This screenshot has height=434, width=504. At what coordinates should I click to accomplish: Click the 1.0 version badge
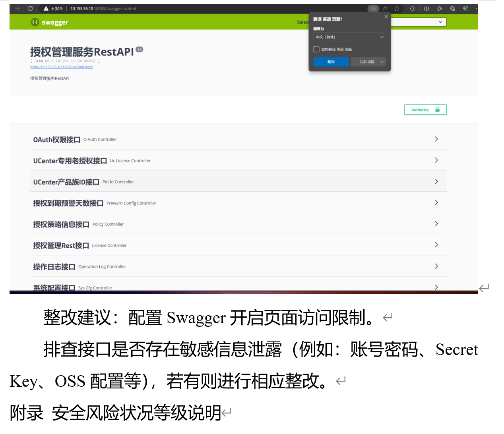pos(140,49)
